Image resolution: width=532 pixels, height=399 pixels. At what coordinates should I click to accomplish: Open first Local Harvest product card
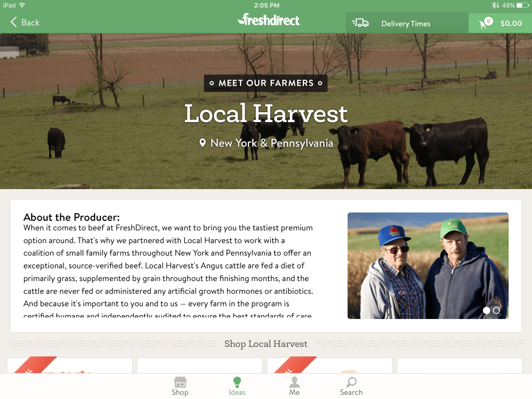click(70, 365)
